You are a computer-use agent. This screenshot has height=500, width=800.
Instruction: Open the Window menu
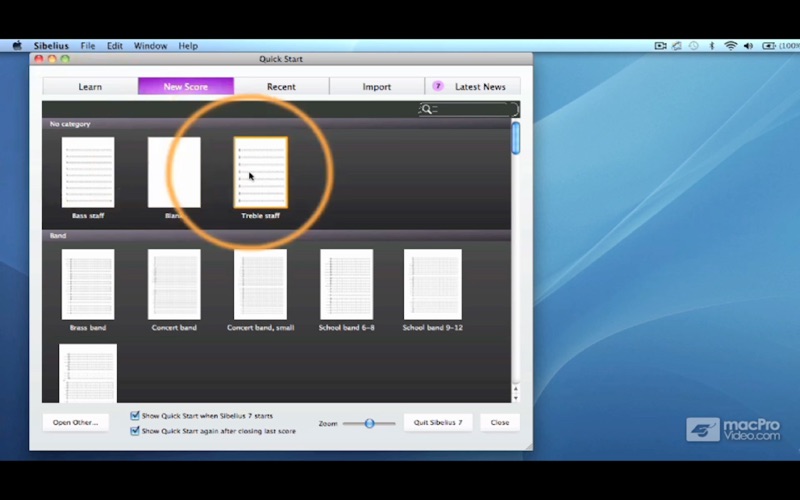coord(151,45)
